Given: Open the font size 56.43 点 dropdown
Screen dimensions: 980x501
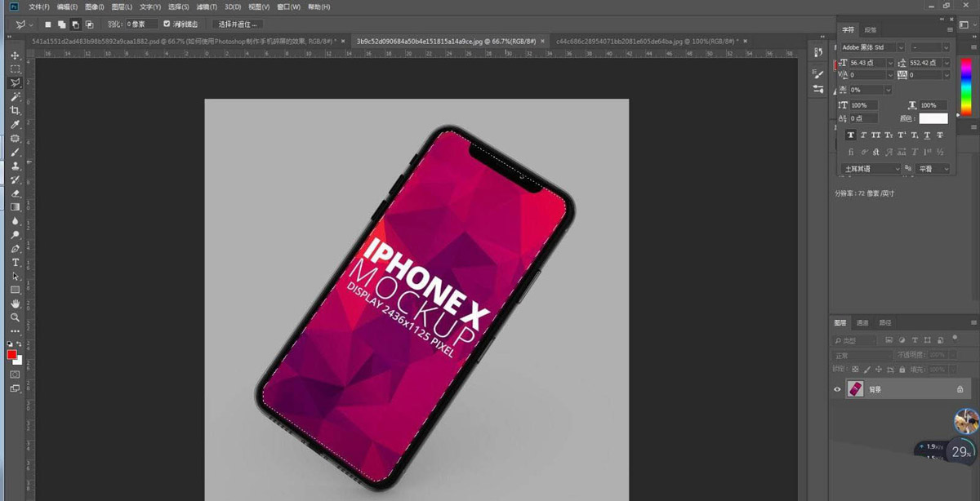Looking at the screenshot, I should [890, 63].
